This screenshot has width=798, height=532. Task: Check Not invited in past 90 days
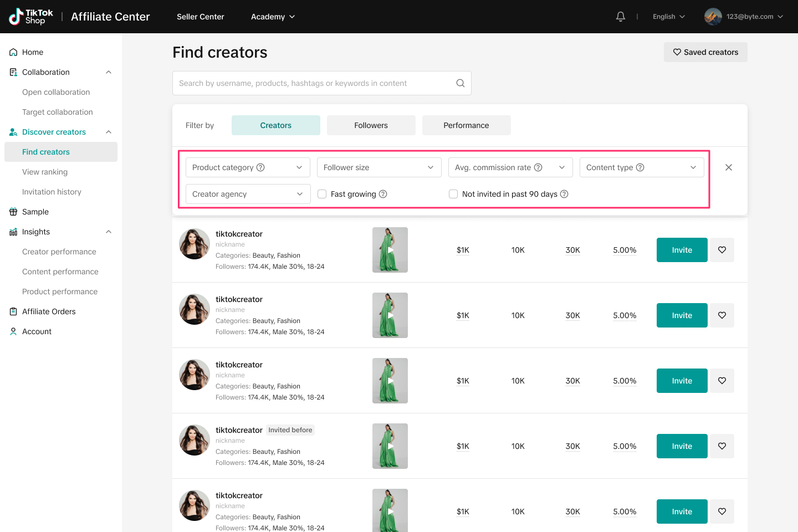(x=453, y=194)
